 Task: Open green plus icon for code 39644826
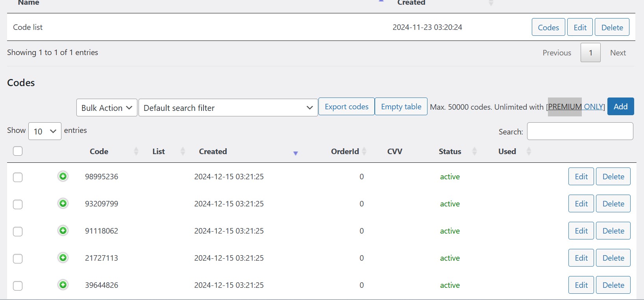(x=63, y=285)
